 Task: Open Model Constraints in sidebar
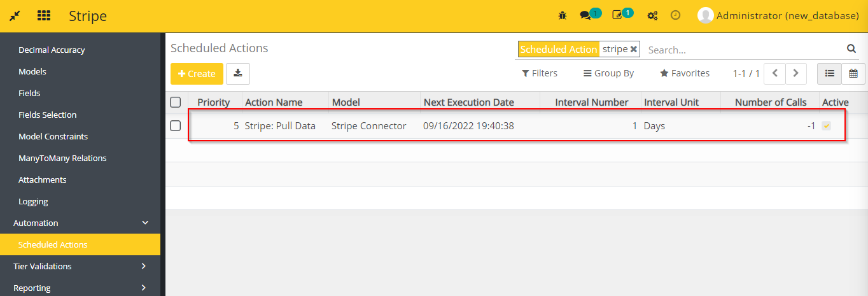53,136
